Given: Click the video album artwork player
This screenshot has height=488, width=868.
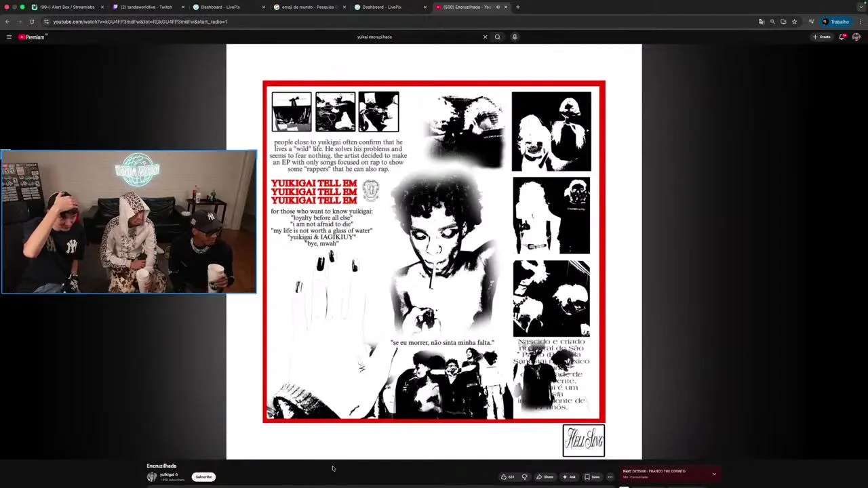Looking at the screenshot, I should [x=434, y=252].
